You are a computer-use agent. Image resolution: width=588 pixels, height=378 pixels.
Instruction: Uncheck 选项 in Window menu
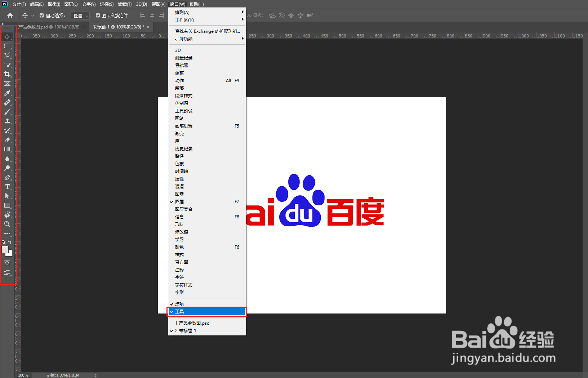click(207, 304)
